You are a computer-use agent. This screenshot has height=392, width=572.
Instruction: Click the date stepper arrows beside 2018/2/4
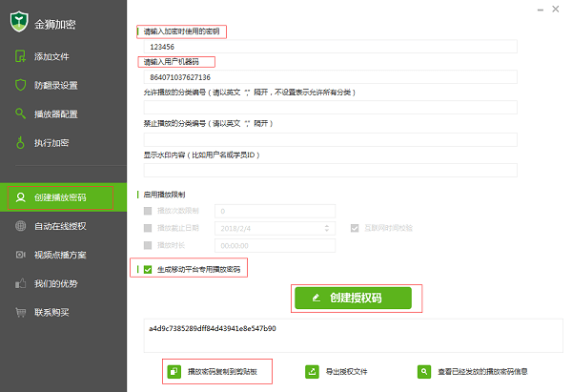click(x=327, y=228)
